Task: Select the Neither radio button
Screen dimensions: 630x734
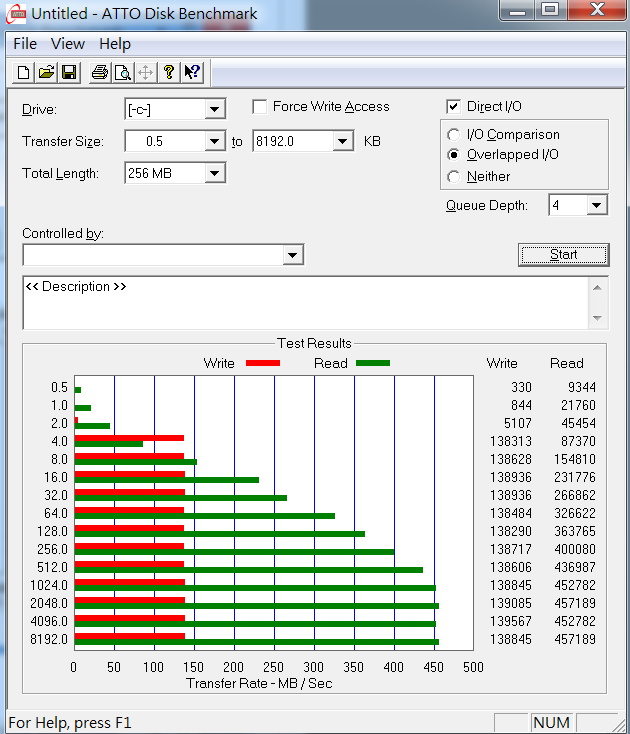Action: pyautogui.click(x=453, y=176)
